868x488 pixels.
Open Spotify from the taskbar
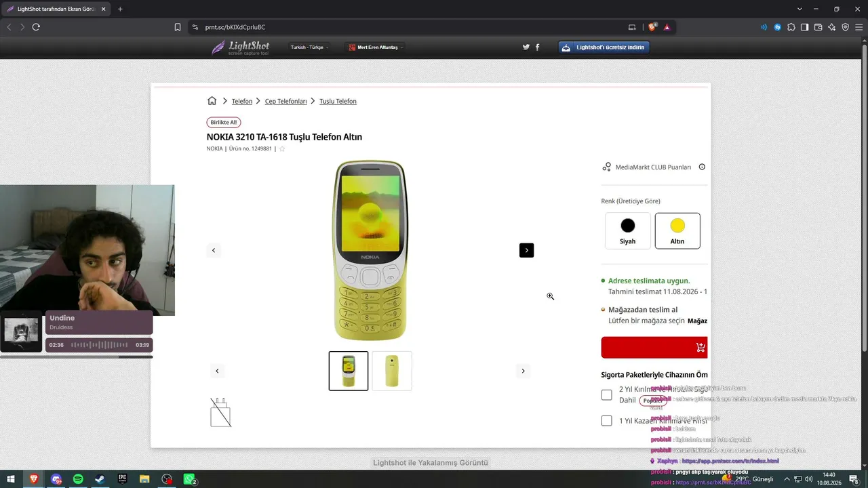click(78, 479)
